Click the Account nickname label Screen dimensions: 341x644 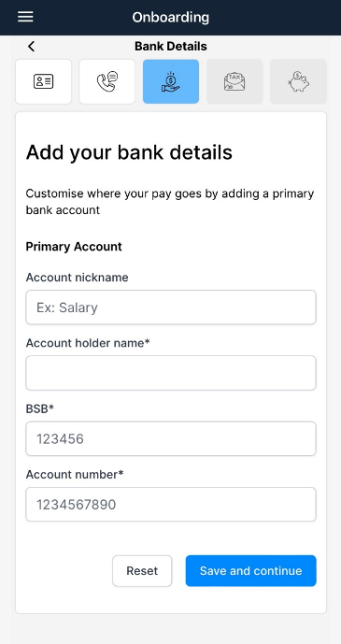click(78, 278)
